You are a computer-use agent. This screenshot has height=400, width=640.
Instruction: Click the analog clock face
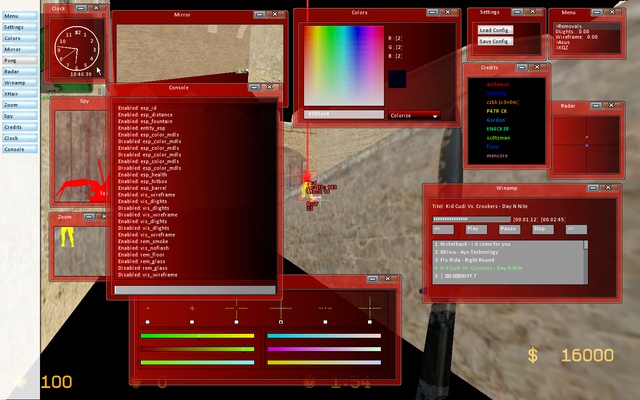76,48
